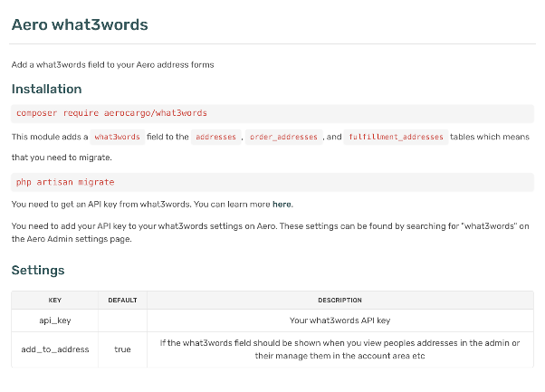Select the "add_to_address" table cell
The height and width of the screenshot is (392, 545).
tap(55, 349)
